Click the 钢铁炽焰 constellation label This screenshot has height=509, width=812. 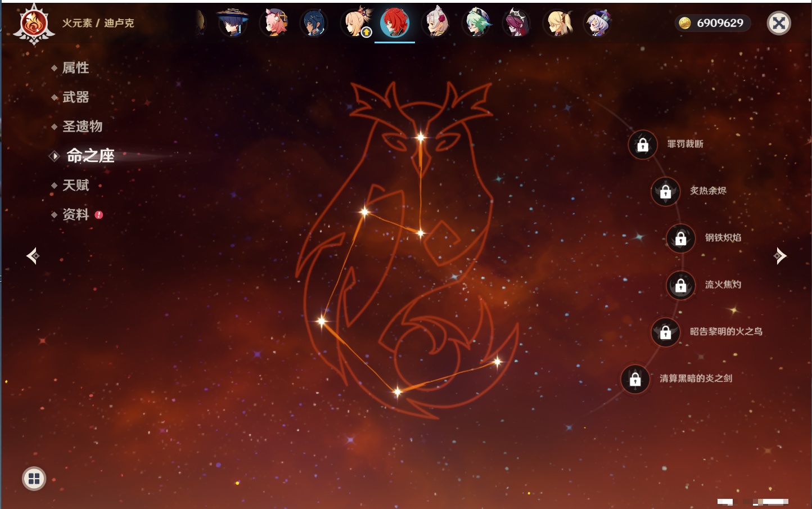[723, 237]
